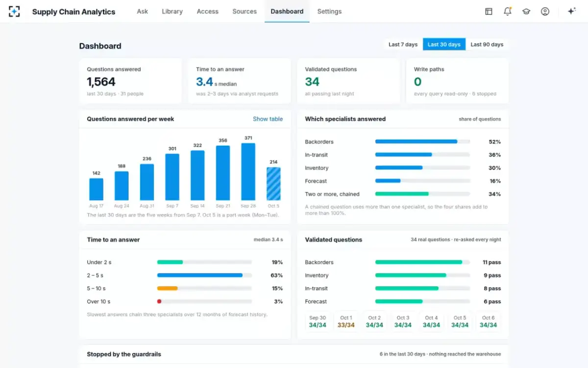Open the graduation cap learning icon

coord(526,11)
